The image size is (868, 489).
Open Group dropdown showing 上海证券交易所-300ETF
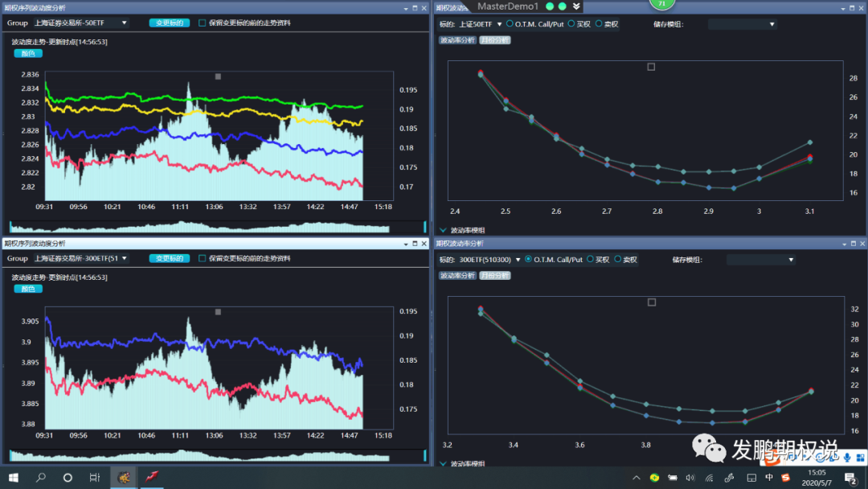[81, 258]
